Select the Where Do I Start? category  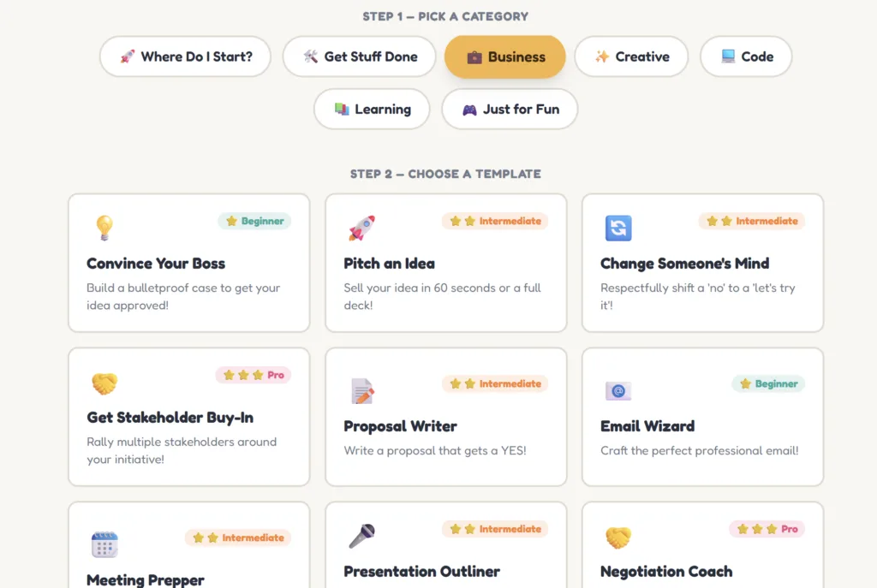185,56
